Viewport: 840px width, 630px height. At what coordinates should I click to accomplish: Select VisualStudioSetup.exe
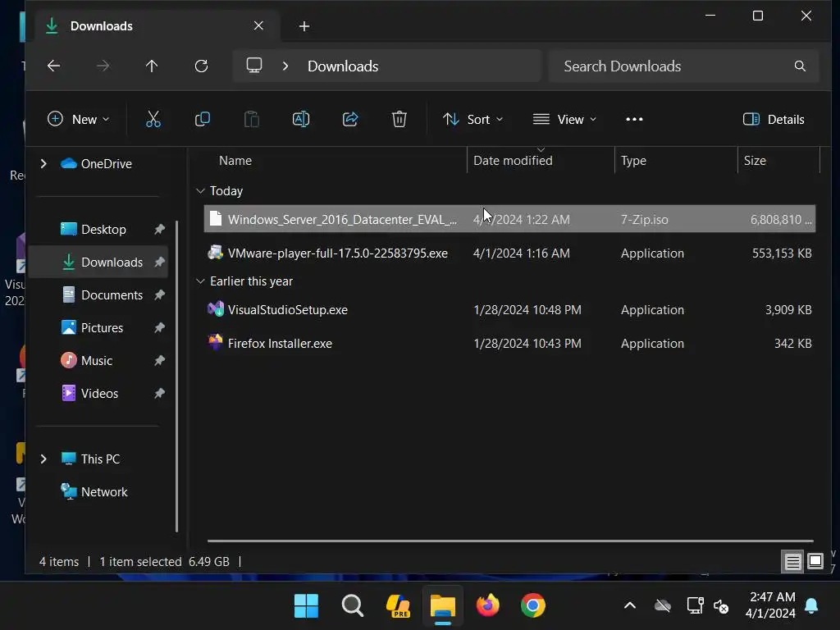click(509, 309)
